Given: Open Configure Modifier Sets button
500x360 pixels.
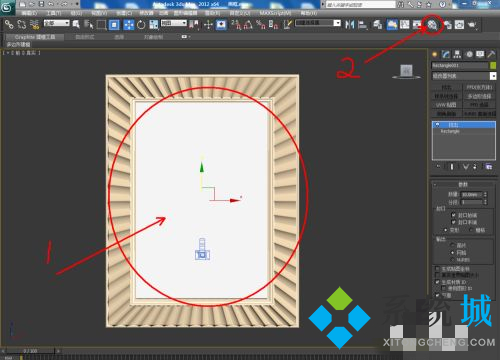Looking at the screenshot, I should pyautogui.click(x=489, y=166).
